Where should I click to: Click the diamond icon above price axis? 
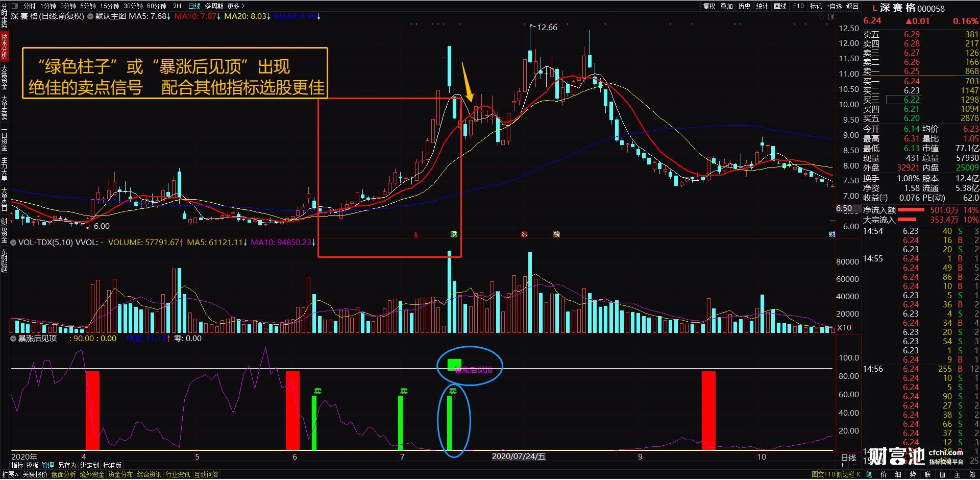point(821,17)
